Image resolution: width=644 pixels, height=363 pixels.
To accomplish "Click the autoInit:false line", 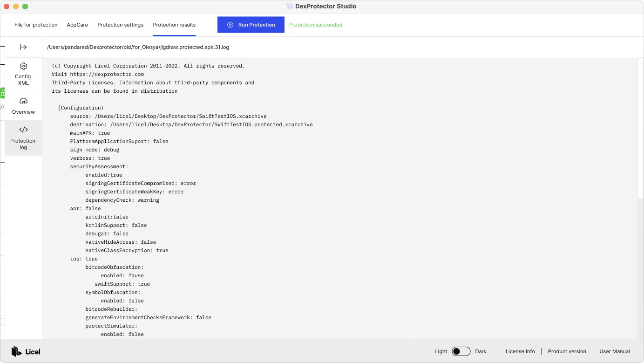I will point(107,217).
